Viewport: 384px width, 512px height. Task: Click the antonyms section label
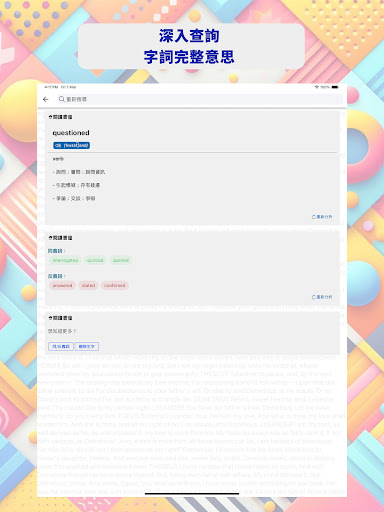click(56, 276)
